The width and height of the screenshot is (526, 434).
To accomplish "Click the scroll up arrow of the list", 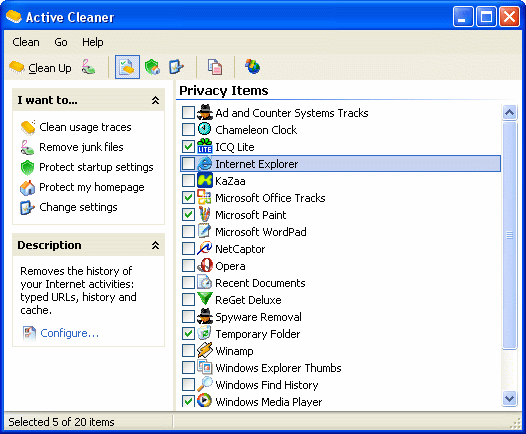I will [x=510, y=112].
